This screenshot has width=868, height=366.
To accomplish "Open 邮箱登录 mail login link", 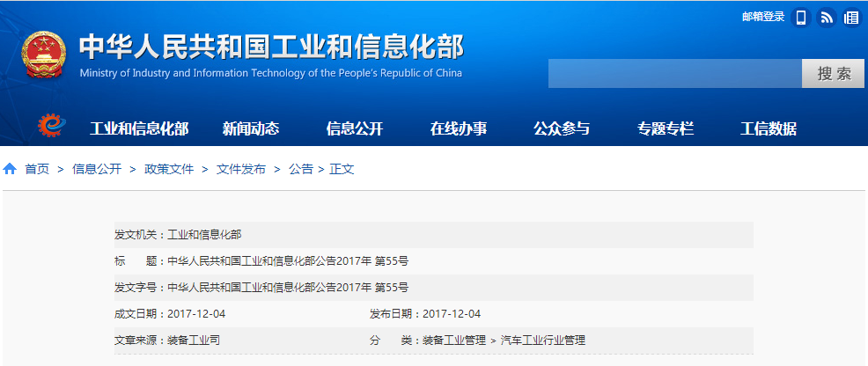I will [x=762, y=17].
